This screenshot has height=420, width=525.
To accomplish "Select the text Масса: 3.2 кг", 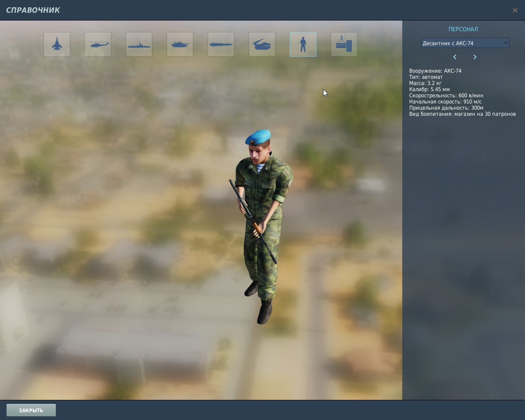I will (x=425, y=83).
